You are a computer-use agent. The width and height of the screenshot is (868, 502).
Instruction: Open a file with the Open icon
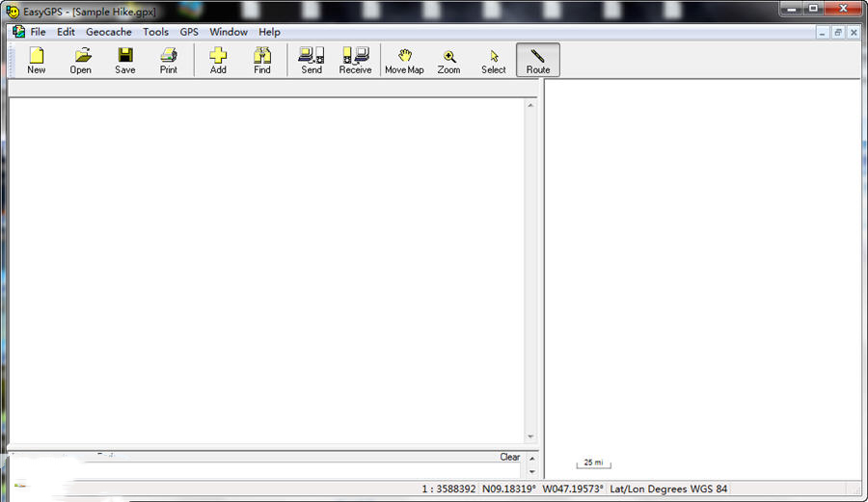click(81, 61)
